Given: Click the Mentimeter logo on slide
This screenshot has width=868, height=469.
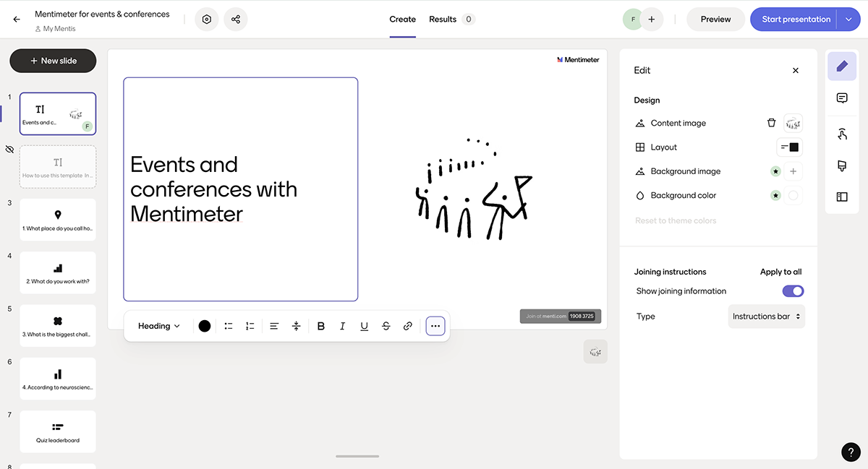Looking at the screenshot, I should tap(578, 60).
